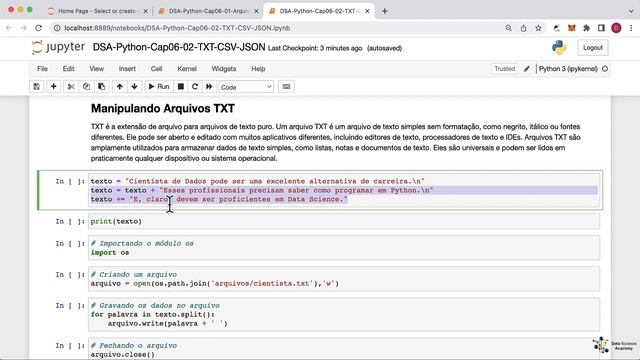Image resolution: width=640 pixels, height=360 pixels.
Task: Share the page from the address bar
Action: (523, 28)
